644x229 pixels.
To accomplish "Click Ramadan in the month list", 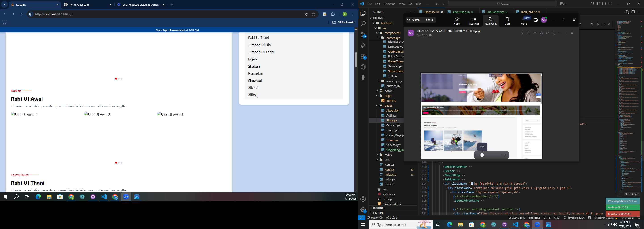I will click(256, 74).
